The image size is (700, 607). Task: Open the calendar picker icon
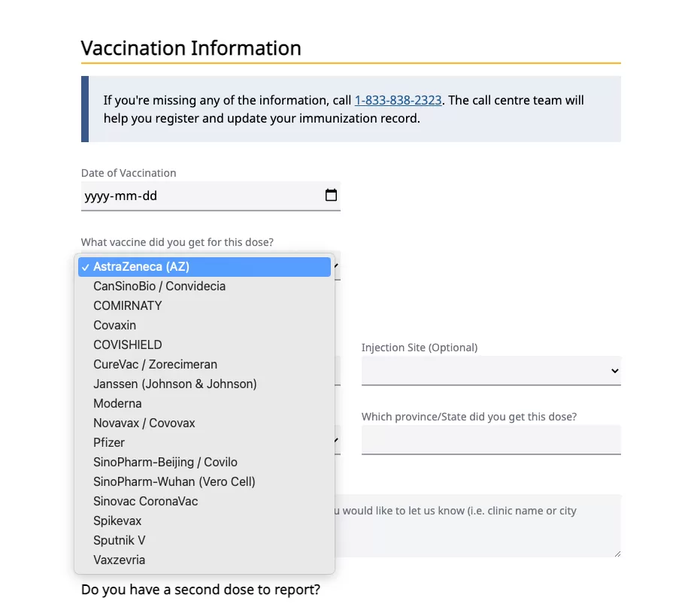331,195
